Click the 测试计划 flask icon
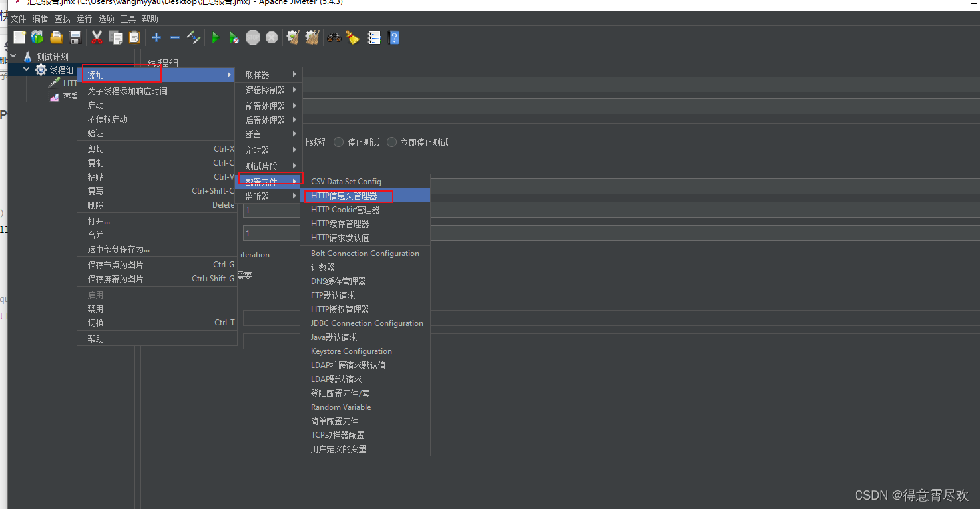980x509 pixels. click(27, 57)
